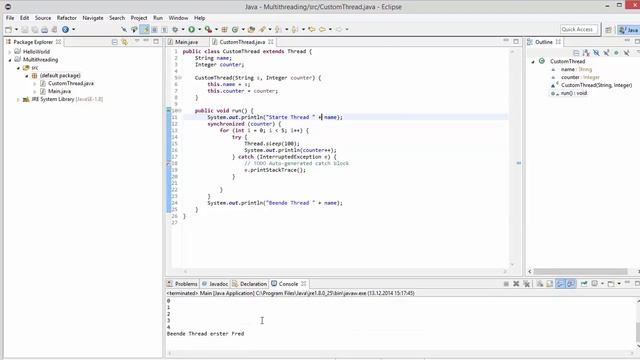Click Sort alphabetically icon in Outline
The image size is (640, 360).
[586, 53]
